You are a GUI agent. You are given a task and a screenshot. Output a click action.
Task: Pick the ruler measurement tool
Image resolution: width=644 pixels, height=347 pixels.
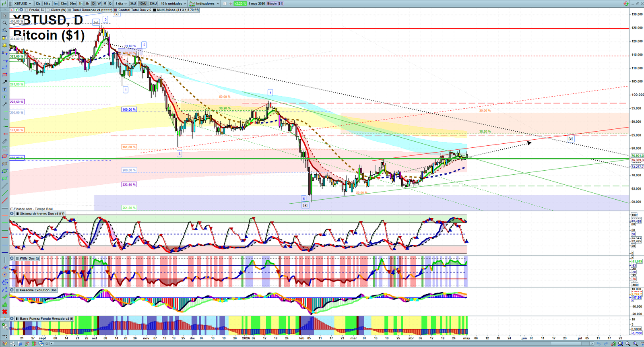click(5, 141)
